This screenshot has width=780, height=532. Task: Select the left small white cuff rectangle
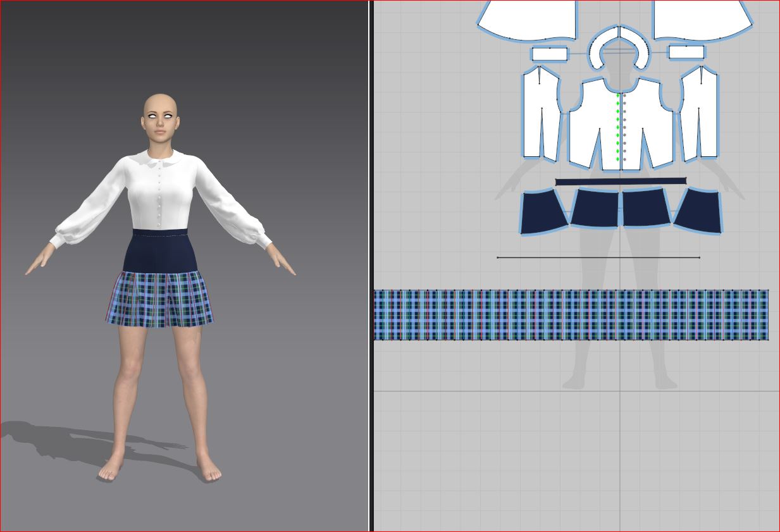[550, 54]
